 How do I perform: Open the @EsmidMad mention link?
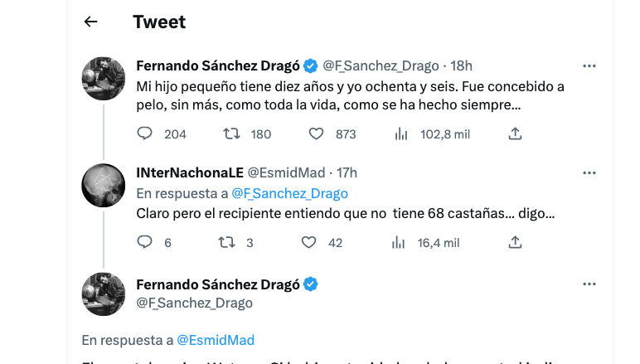point(216,340)
